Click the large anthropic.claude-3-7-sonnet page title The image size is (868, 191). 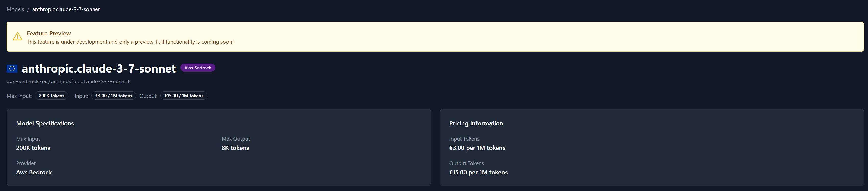[99, 68]
